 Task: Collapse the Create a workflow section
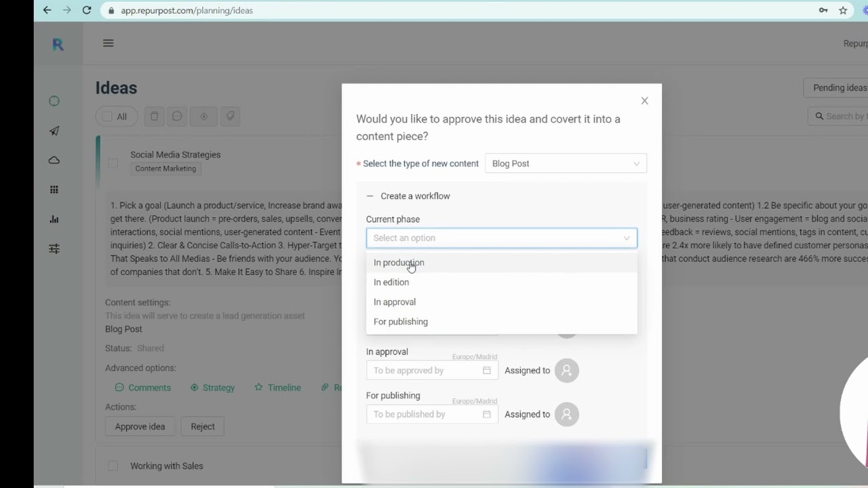point(370,196)
